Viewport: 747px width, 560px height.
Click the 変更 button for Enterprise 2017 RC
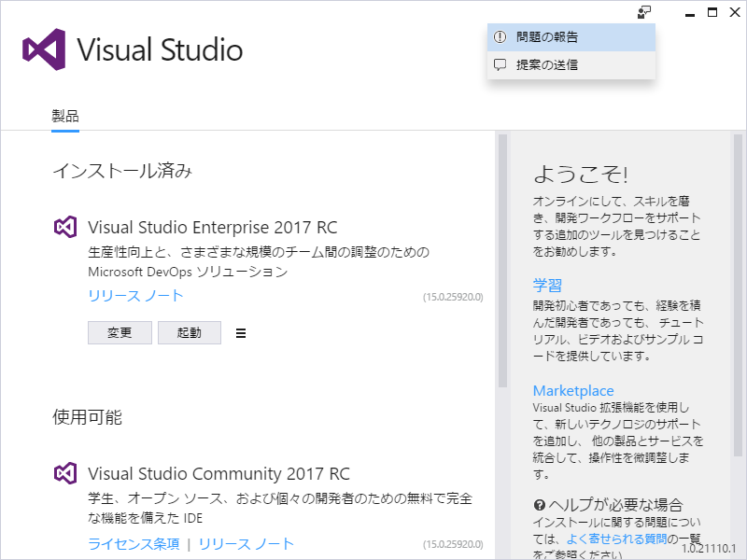[x=120, y=332]
